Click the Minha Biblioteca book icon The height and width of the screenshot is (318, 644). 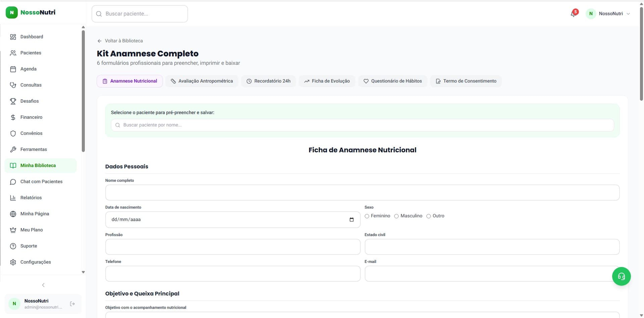(13, 166)
